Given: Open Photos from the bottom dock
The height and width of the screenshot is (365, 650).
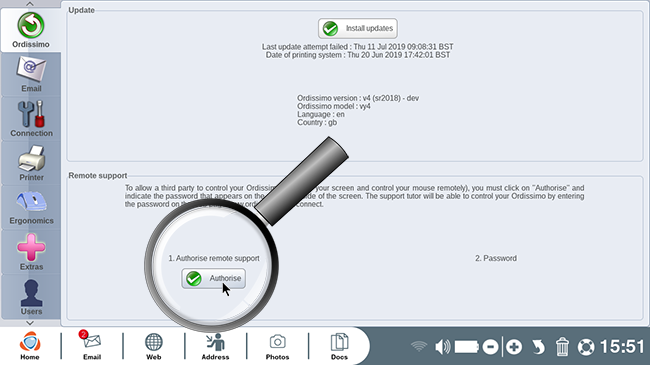Looking at the screenshot, I should point(277,346).
